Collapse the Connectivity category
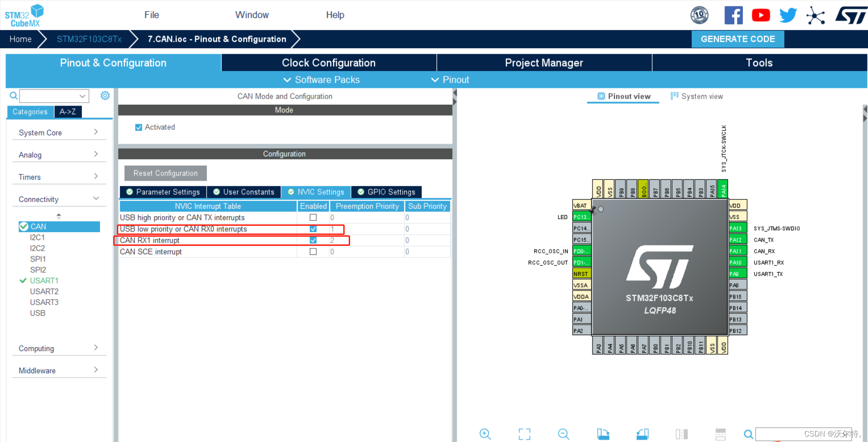 pyautogui.click(x=59, y=199)
